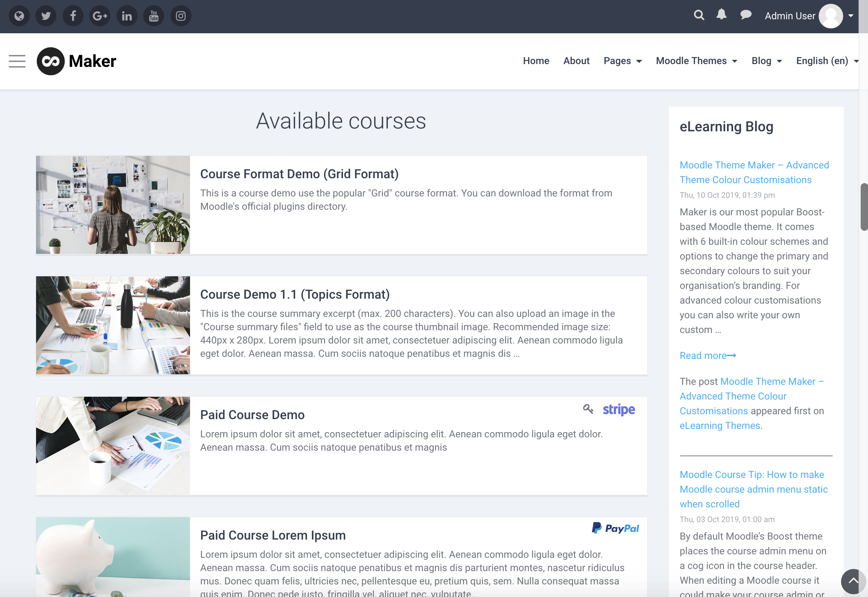Select the Home menu item
The height and width of the screenshot is (597, 868).
[x=536, y=60]
